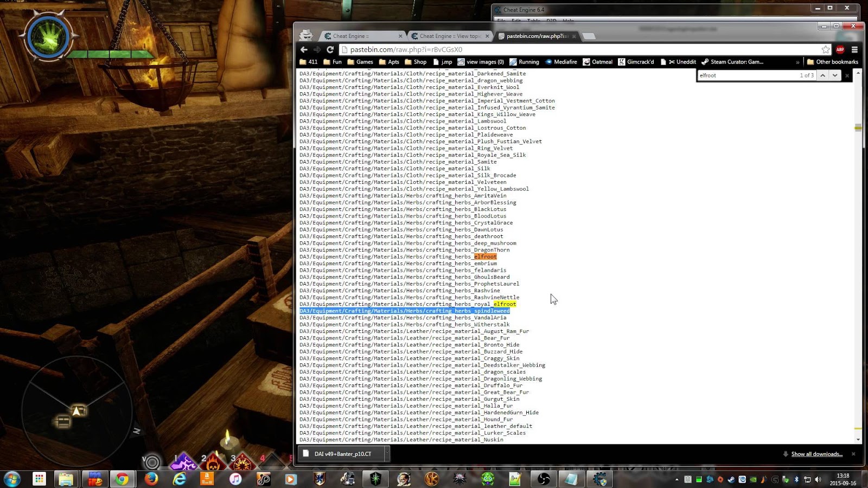Viewport: 868px width, 488px height.
Task: Click the recipe_material_Lambswool line
Action: click(x=403, y=121)
